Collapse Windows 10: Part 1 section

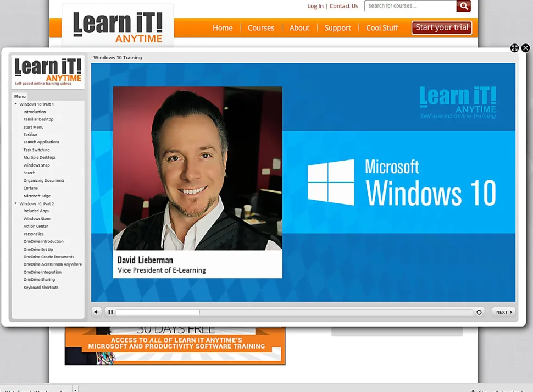[15, 104]
